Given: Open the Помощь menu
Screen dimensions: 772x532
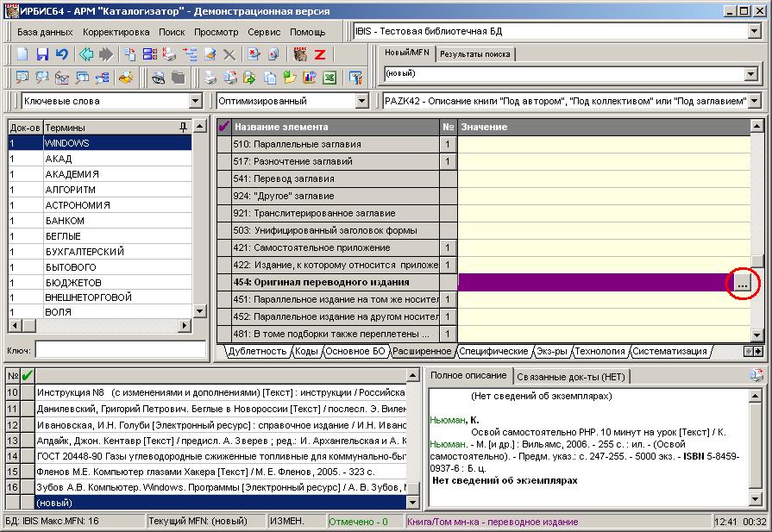Looking at the screenshot, I should [x=308, y=32].
